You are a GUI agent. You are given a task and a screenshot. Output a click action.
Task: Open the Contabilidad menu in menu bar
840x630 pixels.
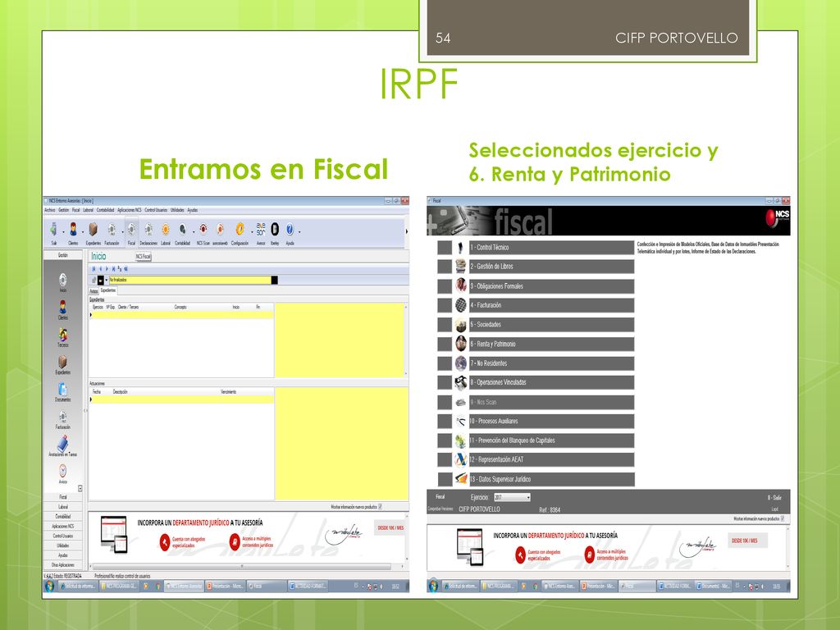click(105, 210)
